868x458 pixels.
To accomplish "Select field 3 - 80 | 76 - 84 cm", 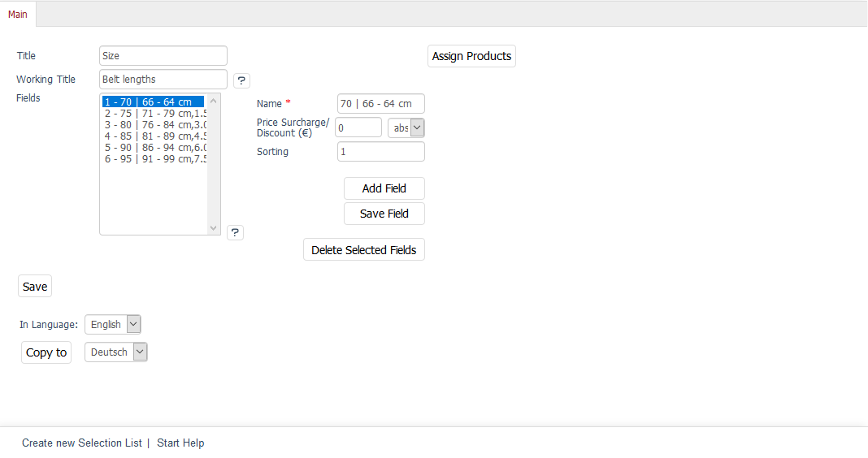I will [x=154, y=125].
